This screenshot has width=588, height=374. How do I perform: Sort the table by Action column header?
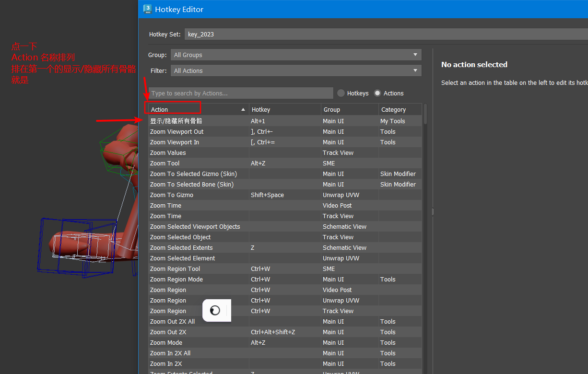pyautogui.click(x=192, y=110)
